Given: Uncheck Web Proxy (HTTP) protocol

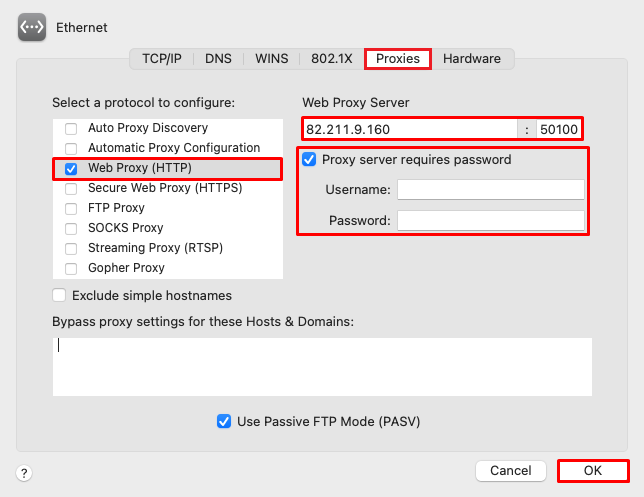Looking at the screenshot, I should 71,168.
